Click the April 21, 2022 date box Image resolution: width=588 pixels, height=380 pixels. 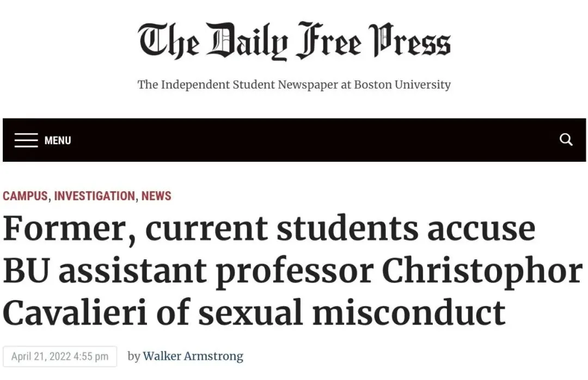click(60, 357)
